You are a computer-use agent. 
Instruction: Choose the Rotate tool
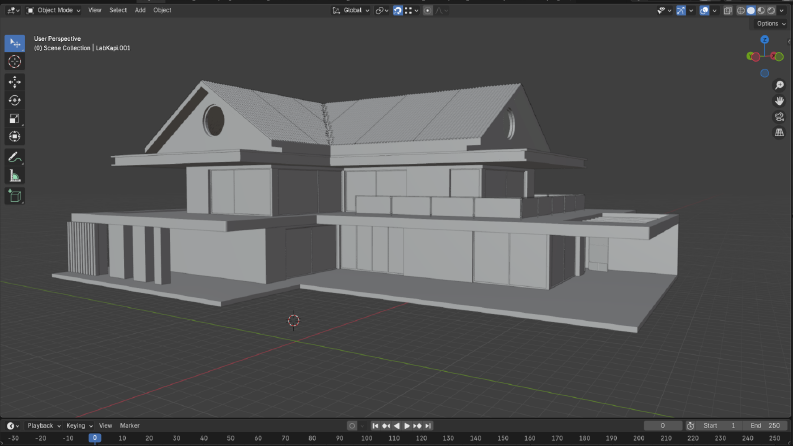[x=15, y=100]
